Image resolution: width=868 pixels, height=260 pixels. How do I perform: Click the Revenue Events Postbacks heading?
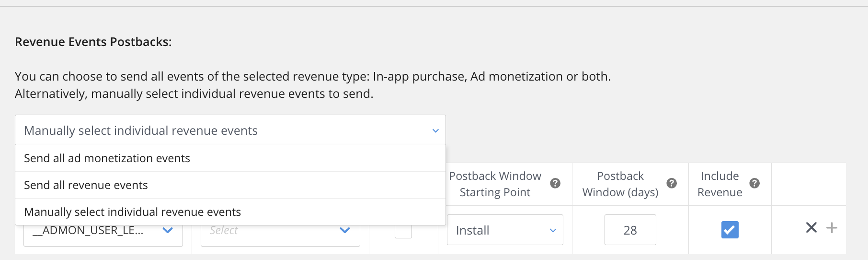93,42
